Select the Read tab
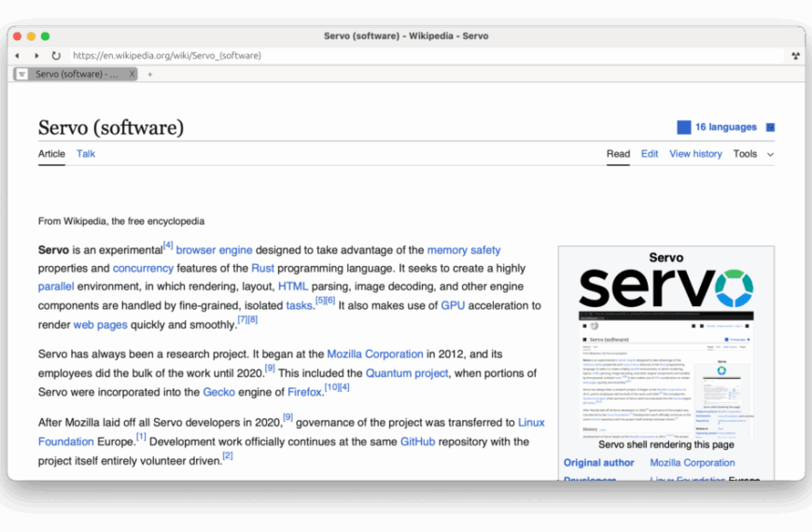Viewport: 812px width, 532px height. point(618,154)
